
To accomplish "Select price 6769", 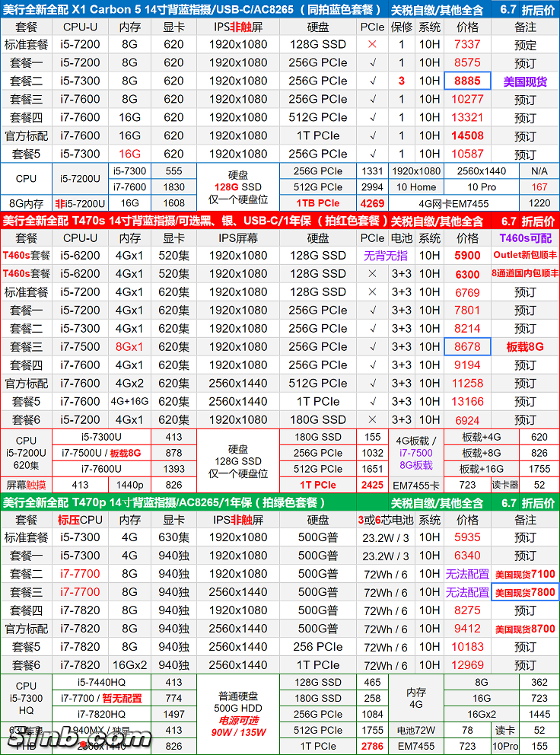I will click(x=467, y=292).
